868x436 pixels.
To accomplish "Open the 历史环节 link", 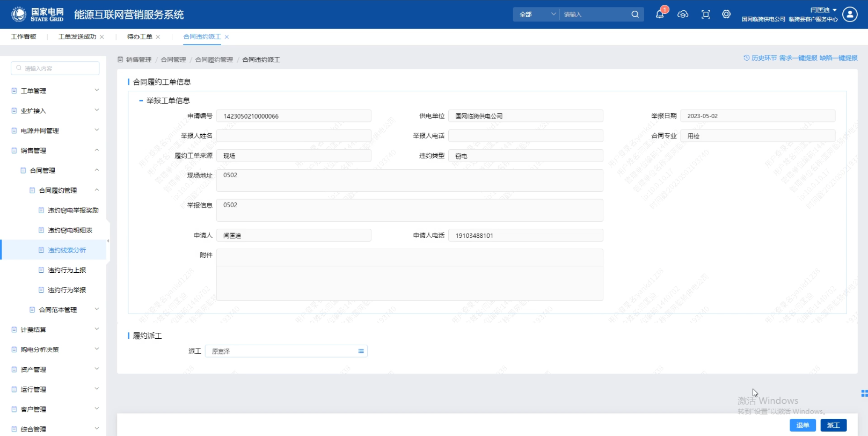I will coord(760,58).
